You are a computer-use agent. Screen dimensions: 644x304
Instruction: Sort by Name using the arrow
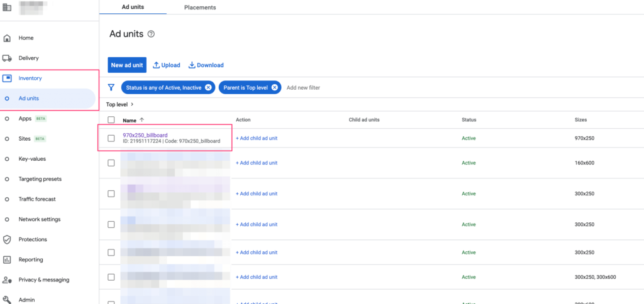142,120
